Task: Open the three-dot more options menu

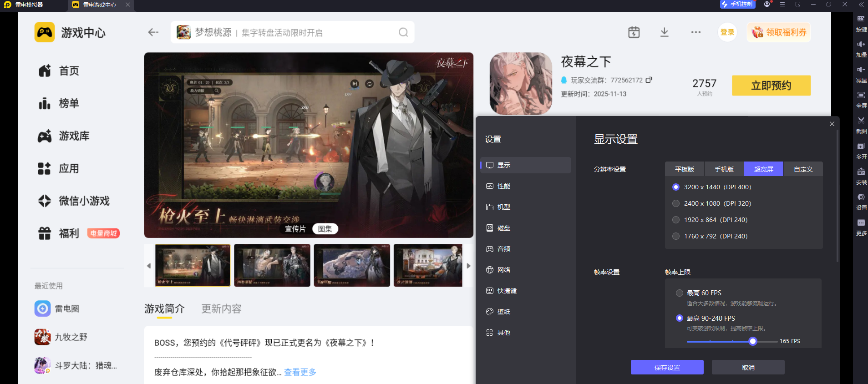Action: 695,32
